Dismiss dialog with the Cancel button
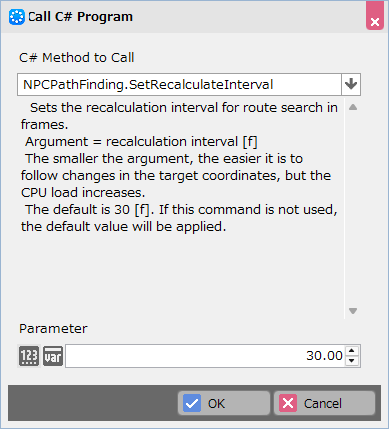Viewport: 389px width, 429px height. [x=324, y=403]
